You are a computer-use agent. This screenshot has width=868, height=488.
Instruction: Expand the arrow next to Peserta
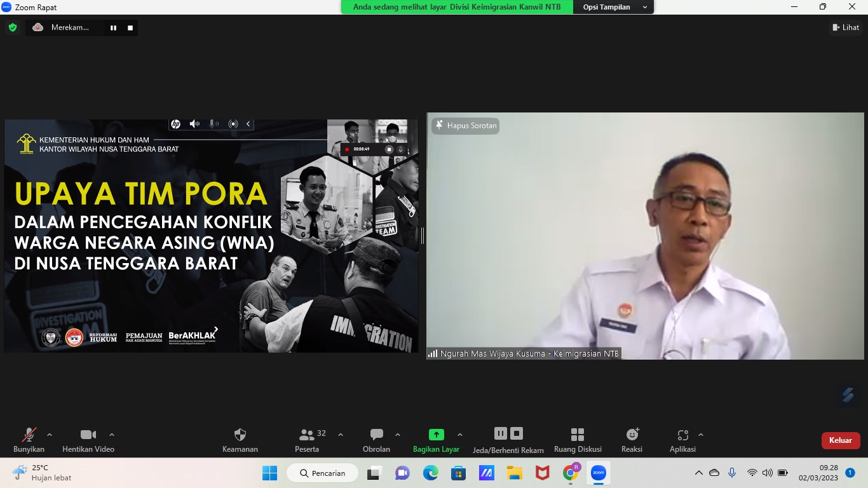click(x=341, y=435)
